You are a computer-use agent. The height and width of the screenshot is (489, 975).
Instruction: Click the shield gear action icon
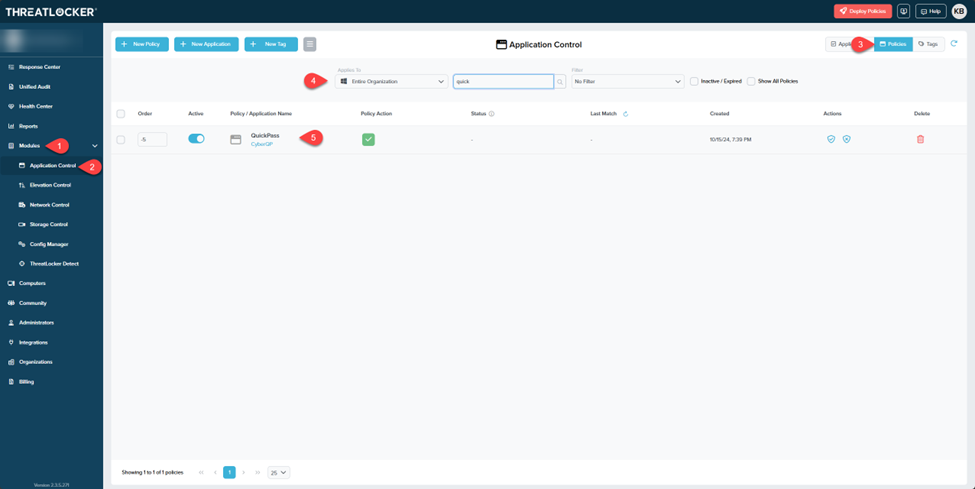[x=846, y=139]
